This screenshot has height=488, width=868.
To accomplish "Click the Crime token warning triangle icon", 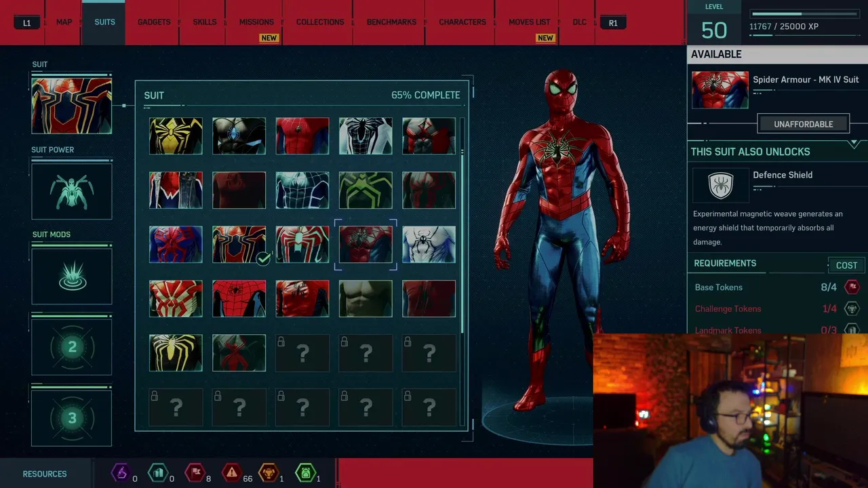I will point(232,472).
